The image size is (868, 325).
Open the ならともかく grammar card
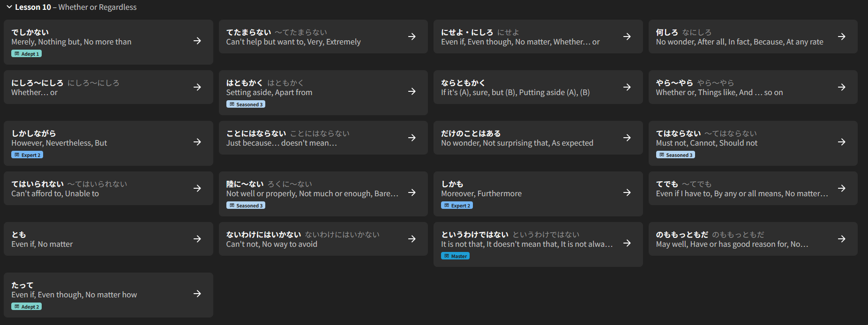tap(525, 88)
